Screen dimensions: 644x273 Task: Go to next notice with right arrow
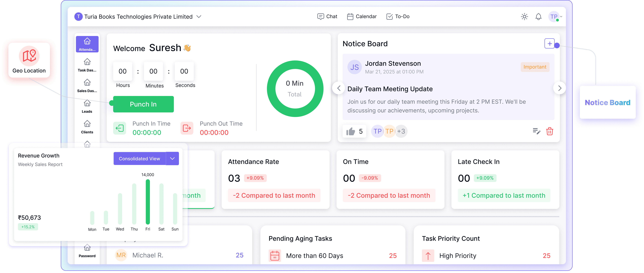(x=560, y=88)
